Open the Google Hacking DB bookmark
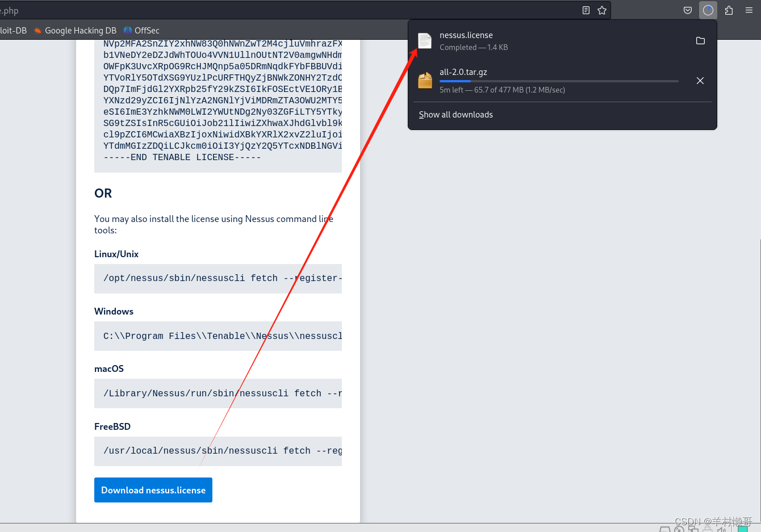This screenshot has height=532, width=761. pos(75,31)
